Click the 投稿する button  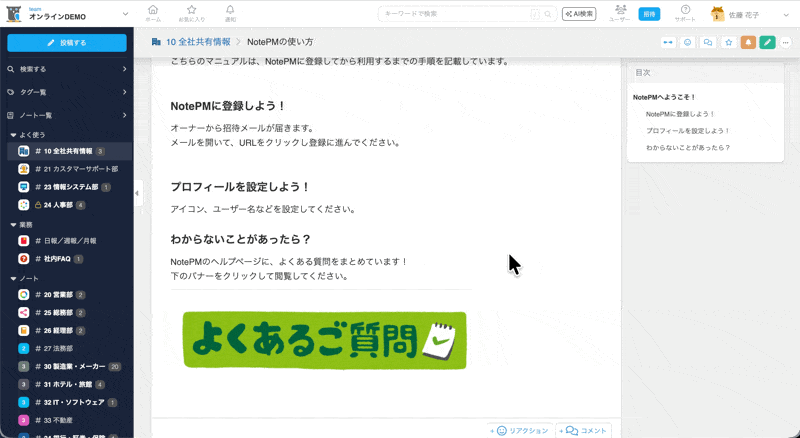pos(66,43)
